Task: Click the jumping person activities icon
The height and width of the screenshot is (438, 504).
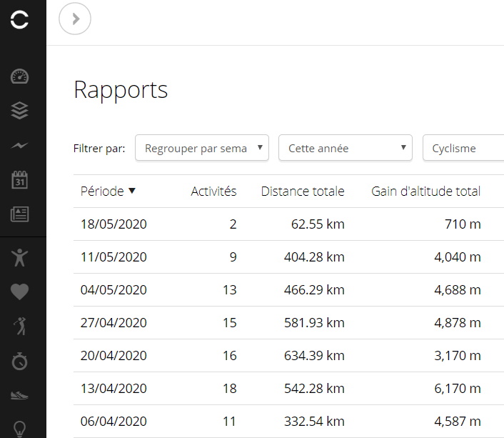Action: pos(20,257)
